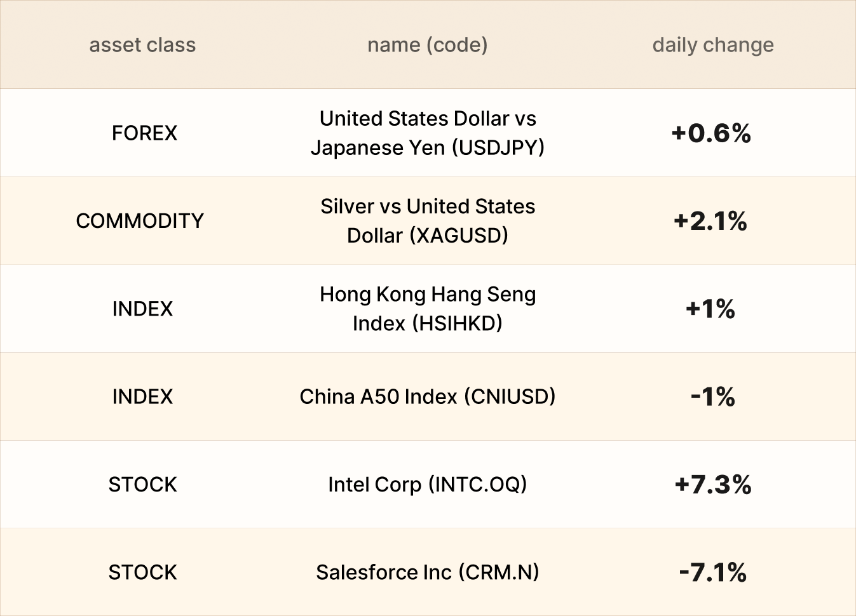Click the +7.3% daily change value
The image size is (856, 616).
coord(712,485)
